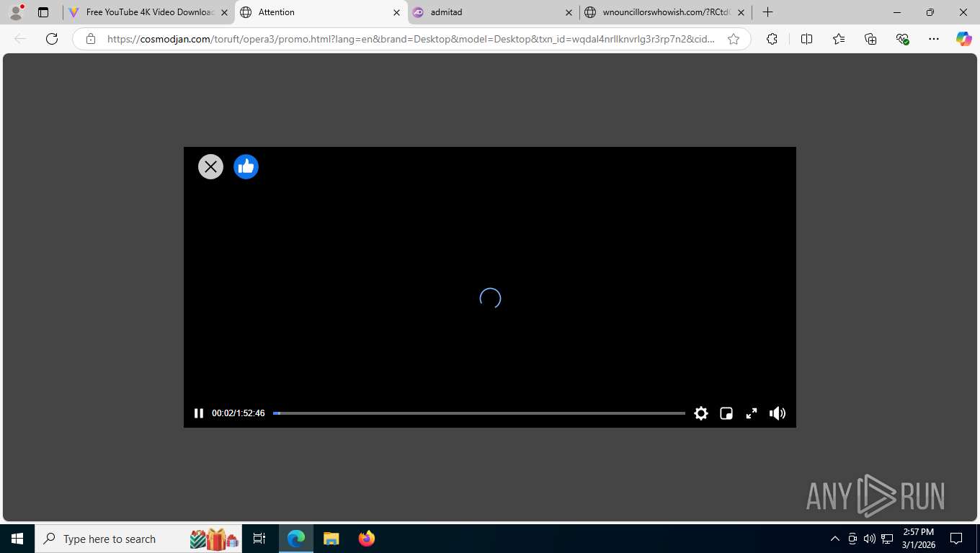Close the Free YouTube 4K Video tab
Screen dimensions: 980x553
coord(224,12)
